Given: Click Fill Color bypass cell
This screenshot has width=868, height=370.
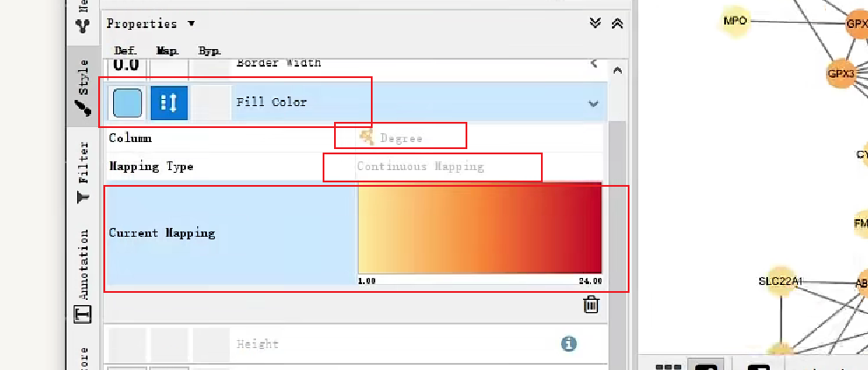Looking at the screenshot, I should click(211, 103).
